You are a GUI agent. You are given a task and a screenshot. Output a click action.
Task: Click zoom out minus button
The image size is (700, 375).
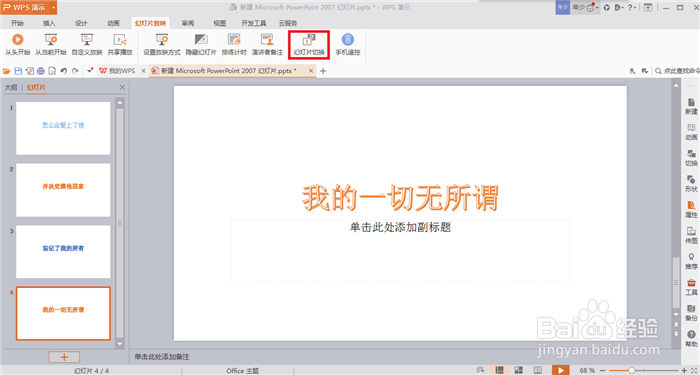(x=603, y=370)
